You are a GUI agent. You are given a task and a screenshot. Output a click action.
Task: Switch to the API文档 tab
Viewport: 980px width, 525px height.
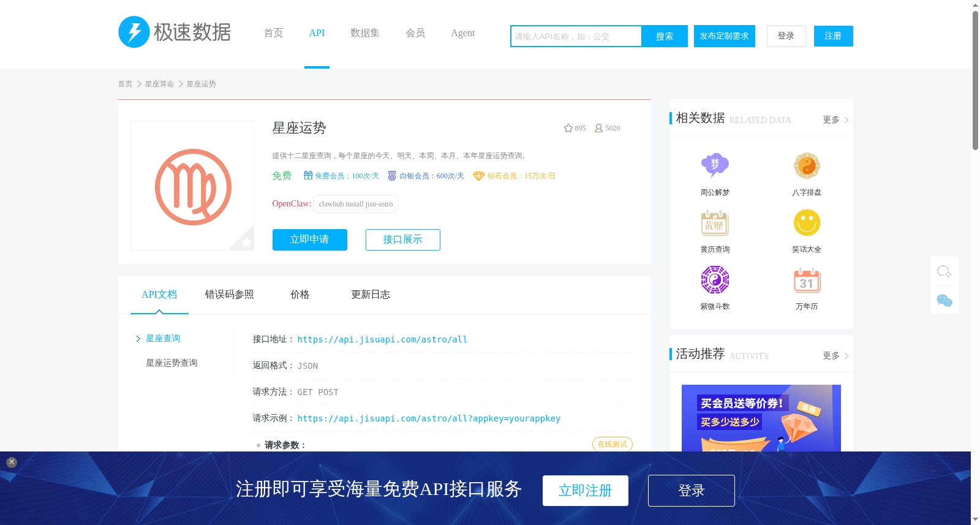click(x=159, y=295)
